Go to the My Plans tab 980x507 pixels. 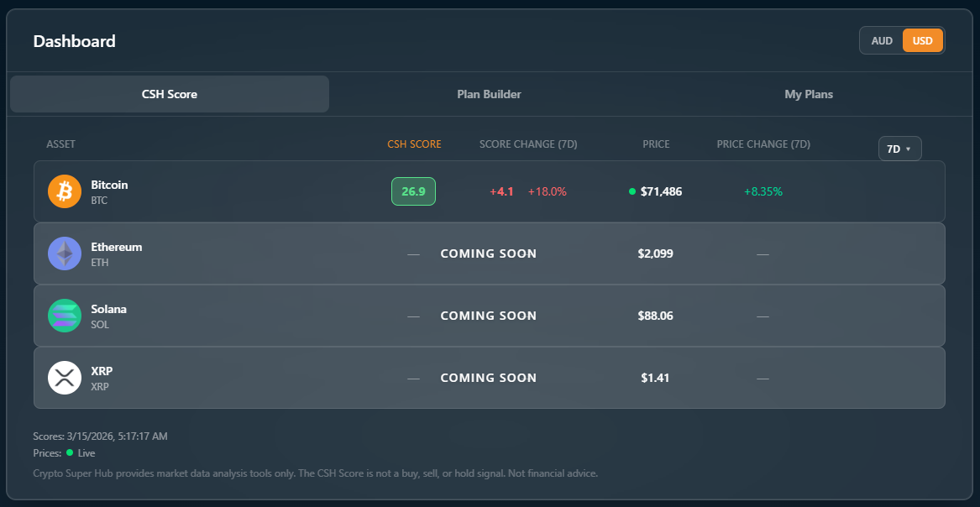tap(809, 94)
